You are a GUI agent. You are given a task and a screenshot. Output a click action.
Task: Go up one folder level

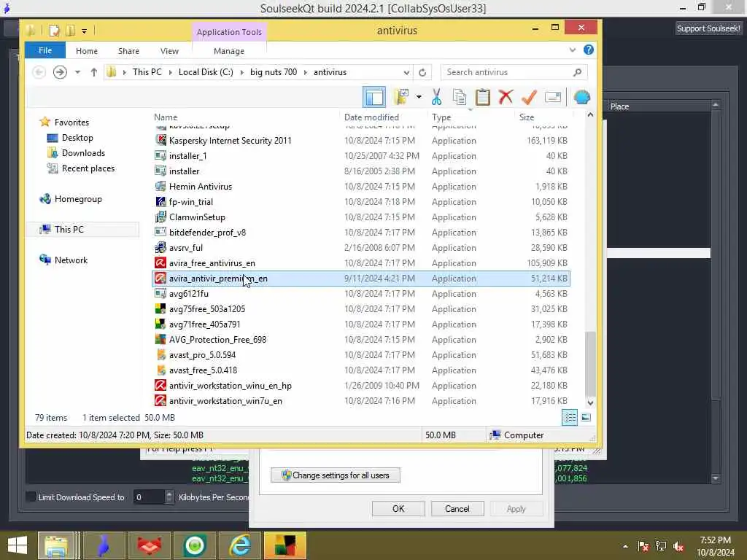[x=94, y=72]
